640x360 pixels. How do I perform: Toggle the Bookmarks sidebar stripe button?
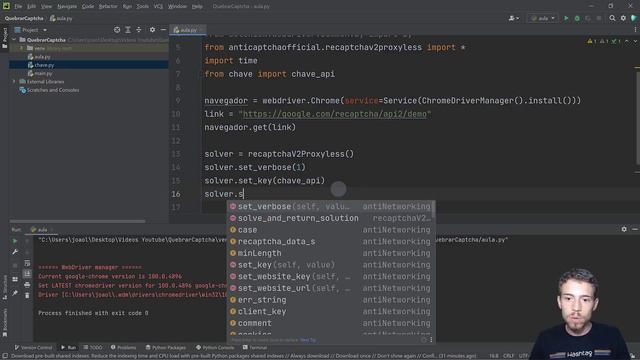pyautogui.click(x=4, y=322)
